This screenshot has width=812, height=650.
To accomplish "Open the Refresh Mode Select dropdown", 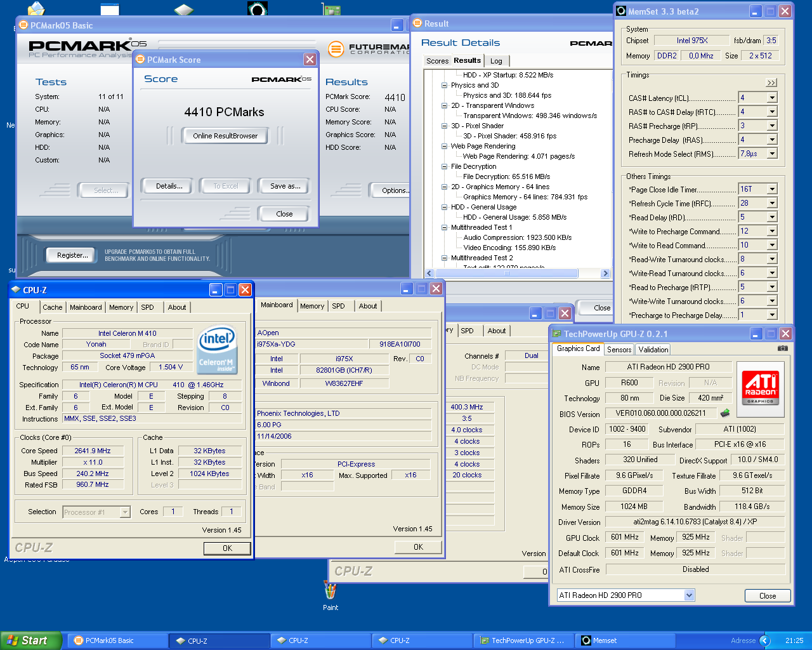I will (x=772, y=154).
